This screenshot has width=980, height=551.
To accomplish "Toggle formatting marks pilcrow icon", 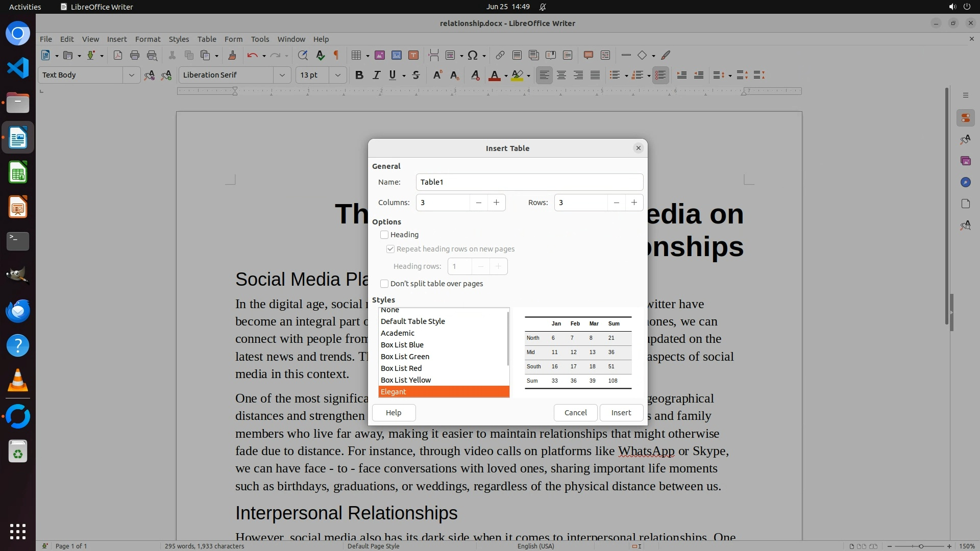I will pos(336,55).
